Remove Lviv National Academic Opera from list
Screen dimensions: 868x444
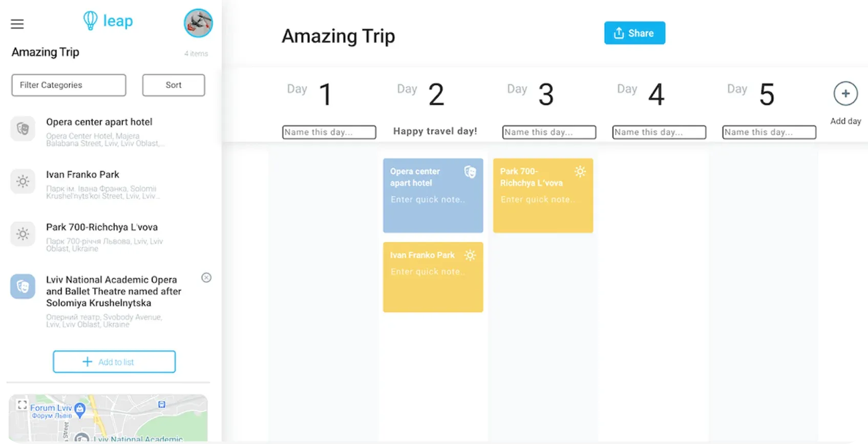(x=206, y=278)
